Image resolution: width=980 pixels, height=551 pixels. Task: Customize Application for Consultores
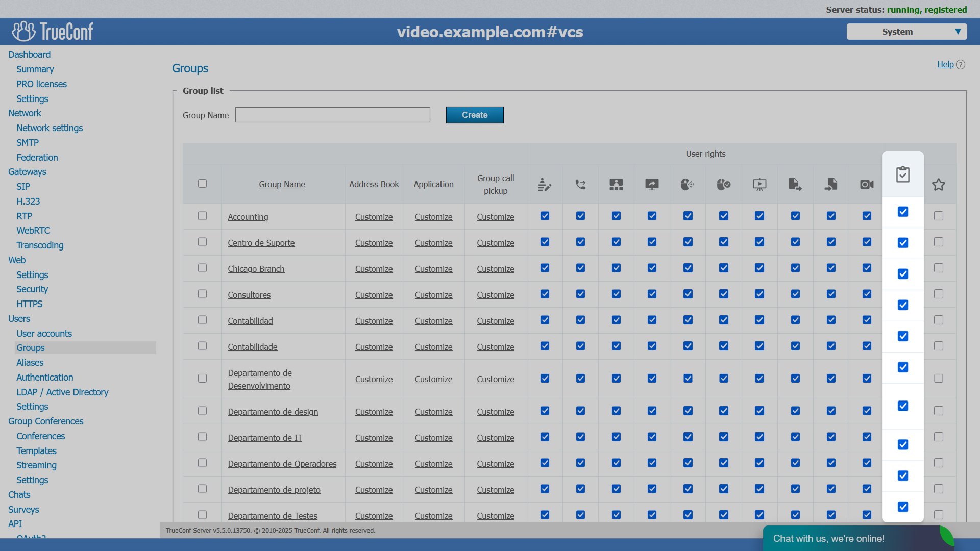point(433,295)
